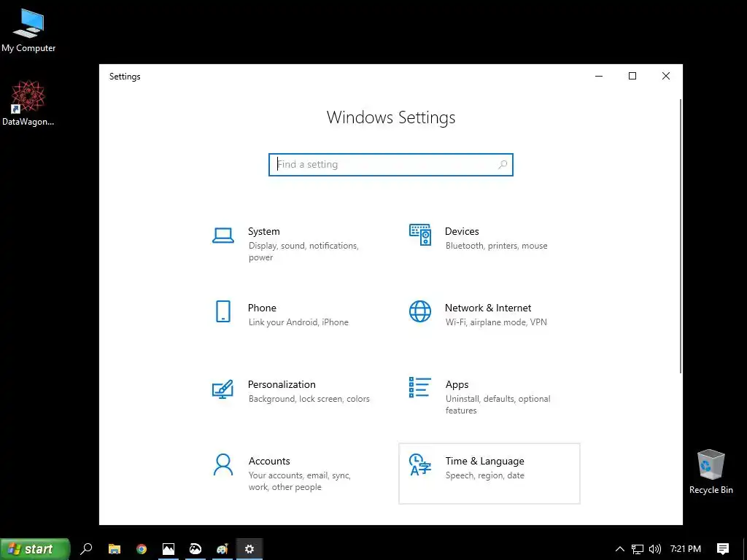The image size is (747, 560).
Task: Click the Devices heading text
Action: point(462,231)
